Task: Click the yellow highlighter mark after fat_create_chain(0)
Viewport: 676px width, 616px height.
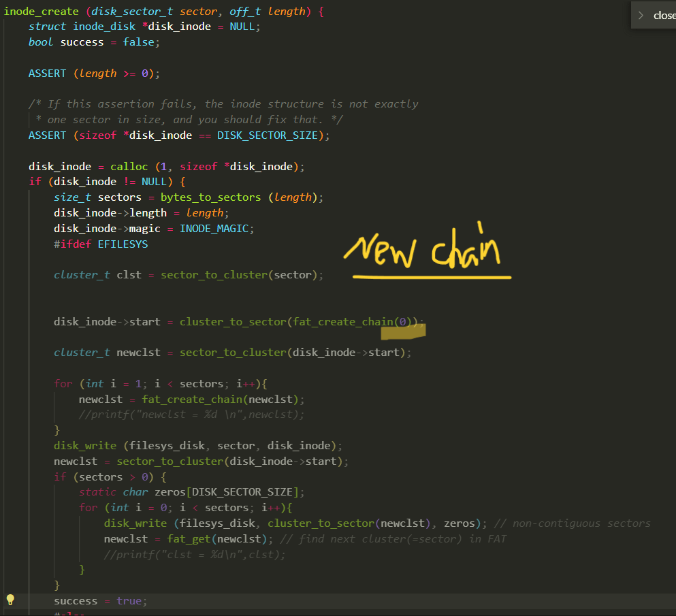Action: 402,331
